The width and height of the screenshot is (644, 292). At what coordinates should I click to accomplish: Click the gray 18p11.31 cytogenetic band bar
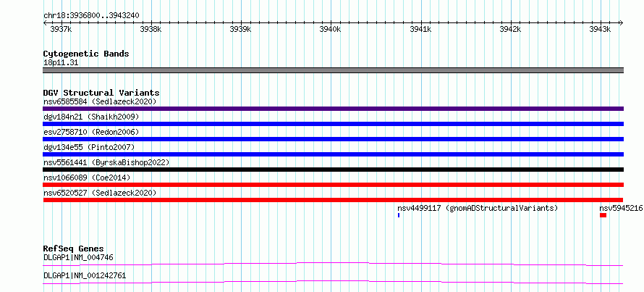pyautogui.click(x=333, y=70)
